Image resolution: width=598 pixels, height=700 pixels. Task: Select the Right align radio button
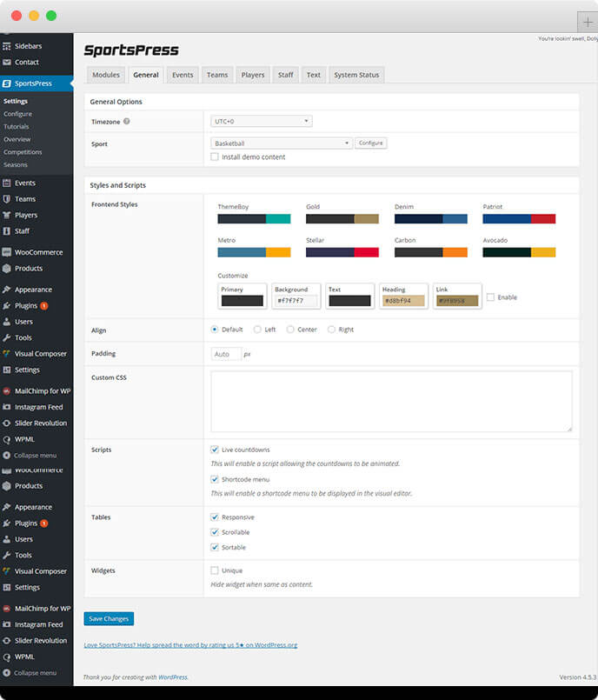pos(331,330)
